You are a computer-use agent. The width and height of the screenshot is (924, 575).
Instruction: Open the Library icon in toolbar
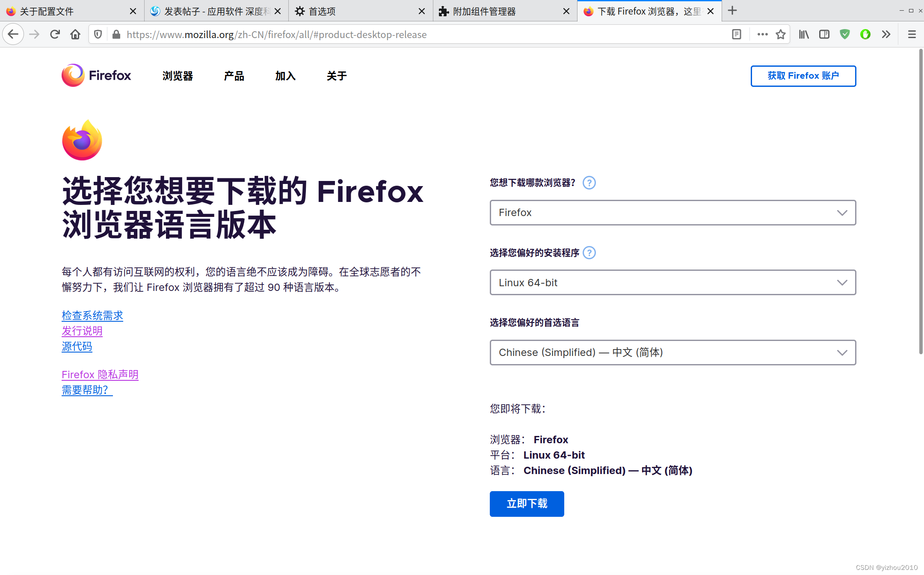(x=804, y=34)
